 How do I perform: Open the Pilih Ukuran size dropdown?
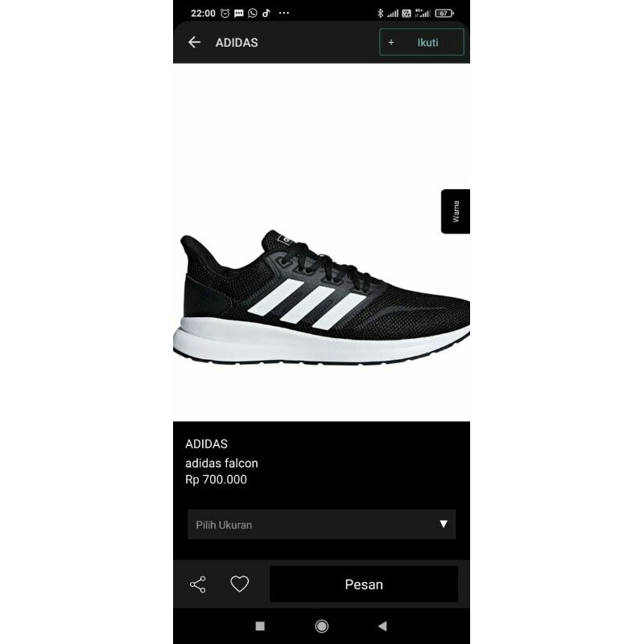tap(321, 525)
